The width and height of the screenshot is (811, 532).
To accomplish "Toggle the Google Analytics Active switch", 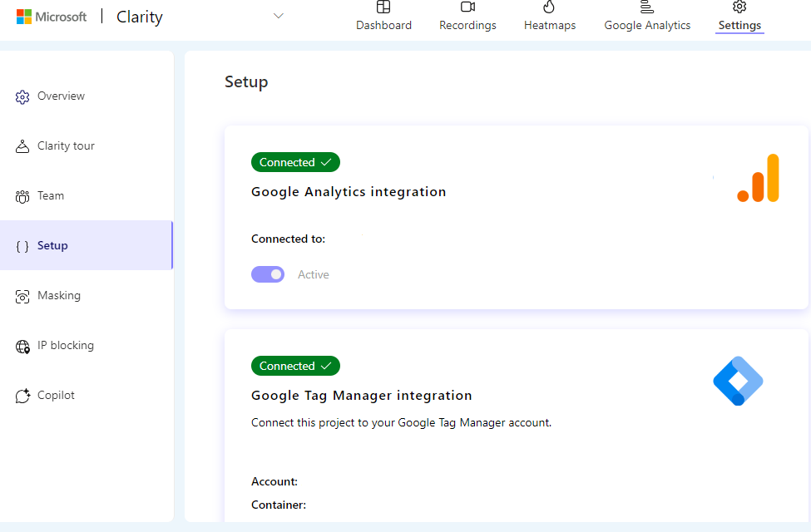I will (x=268, y=274).
